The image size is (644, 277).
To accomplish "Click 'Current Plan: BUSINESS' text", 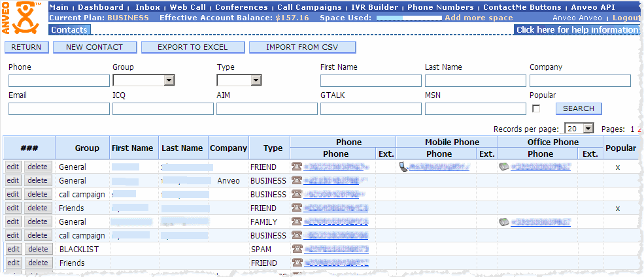I will coord(99,18).
